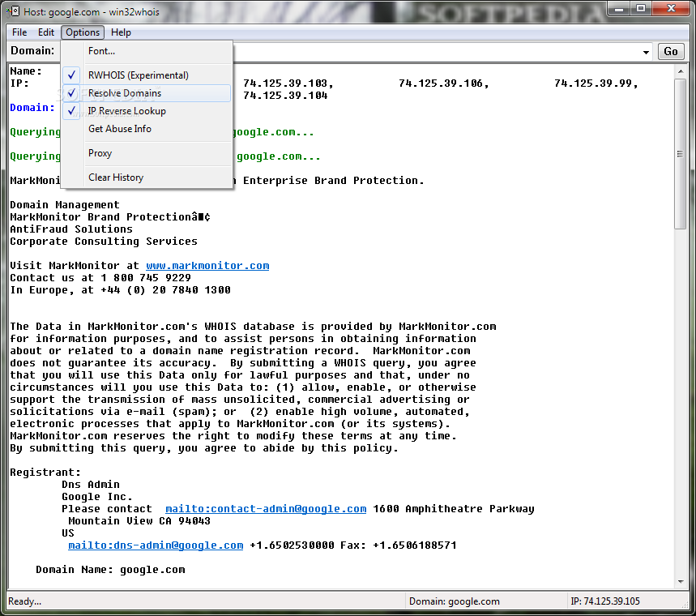Screen dimensions: 696x616
Task: Click the 'Domain Management' line
Action: [x=65, y=205]
